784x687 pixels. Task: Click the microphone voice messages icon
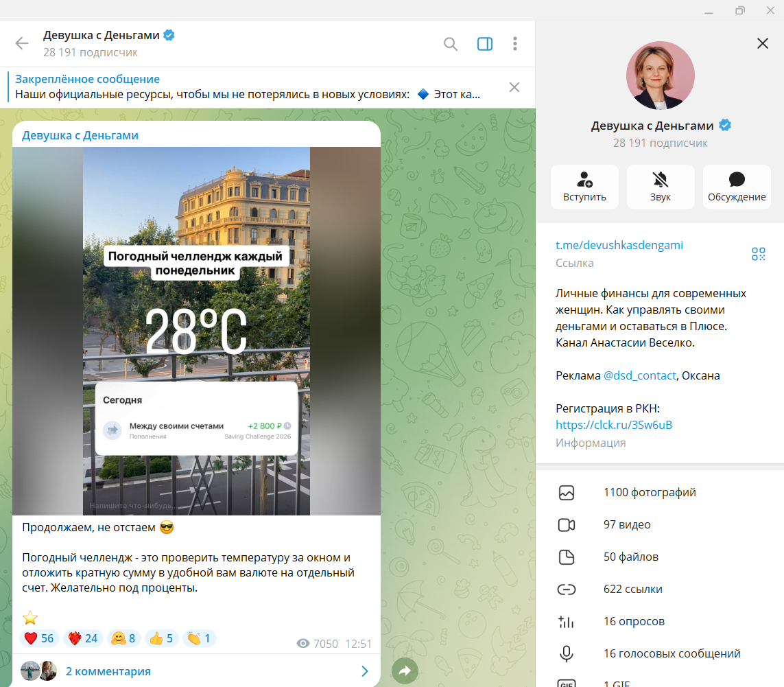(566, 653)
